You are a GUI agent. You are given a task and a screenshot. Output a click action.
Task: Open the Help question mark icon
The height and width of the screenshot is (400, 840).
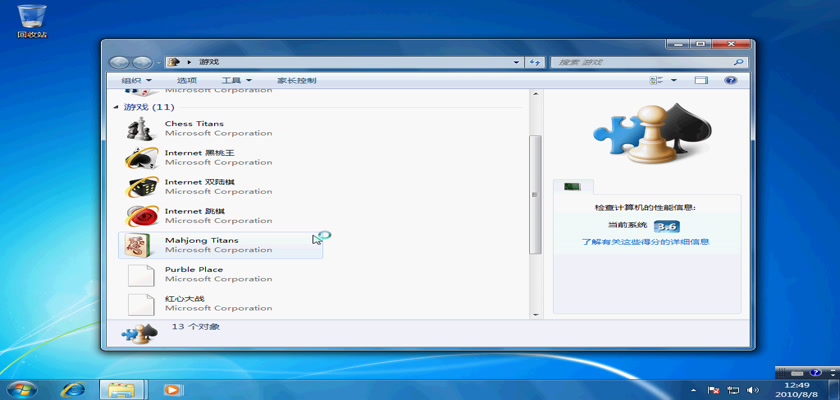pos(730,80)
